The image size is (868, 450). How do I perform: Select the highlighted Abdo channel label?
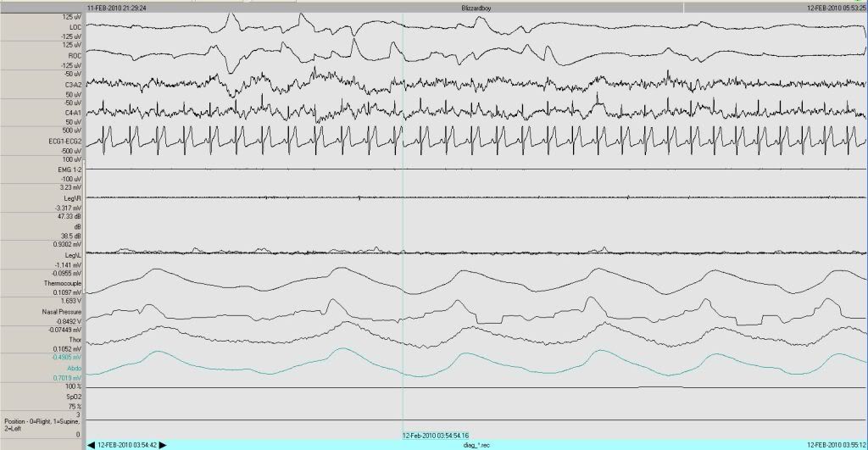[x=74, y=368]
